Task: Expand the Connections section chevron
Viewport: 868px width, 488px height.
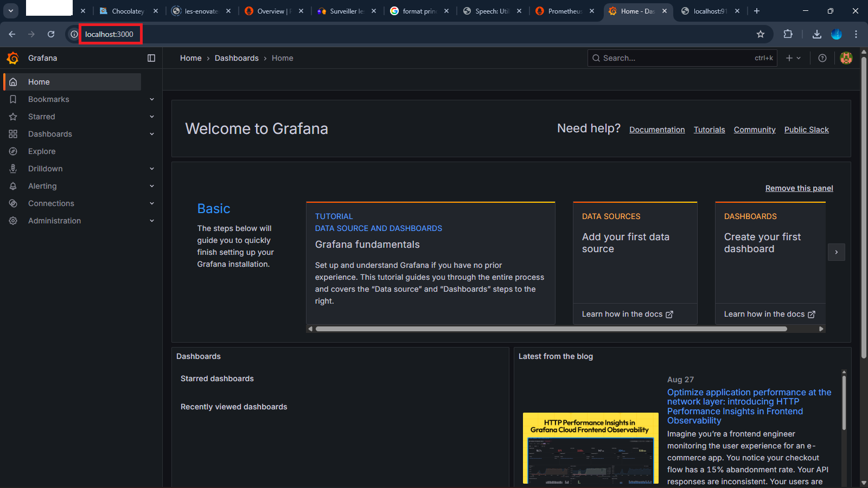Action: [152, 203]
